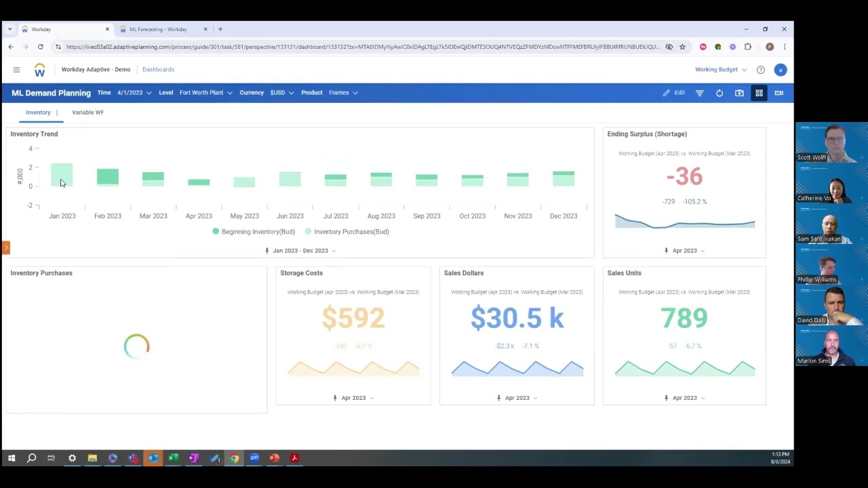Switch to presentation view icon
The height and width of the screenshot is (488, 868).
(x=778, y=93)
